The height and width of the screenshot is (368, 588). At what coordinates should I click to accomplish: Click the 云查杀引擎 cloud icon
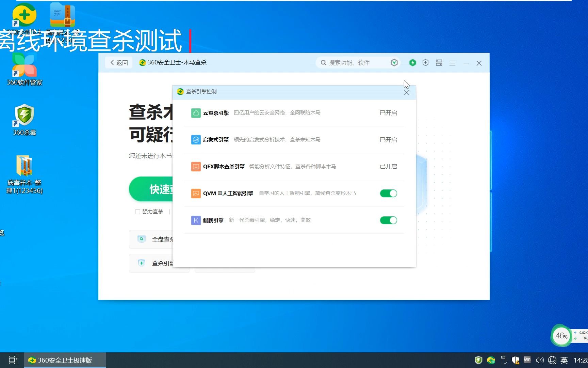click(196, 113)
